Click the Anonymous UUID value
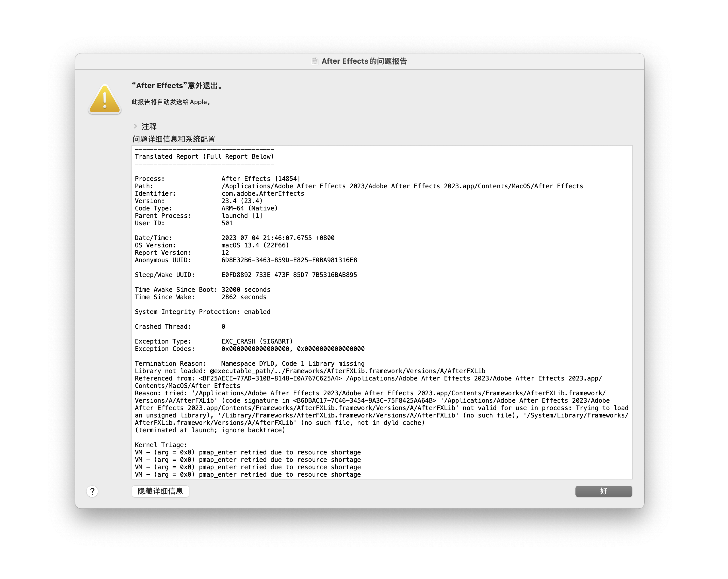This screenshot has height=579, width=728. (x=289, y=260)
